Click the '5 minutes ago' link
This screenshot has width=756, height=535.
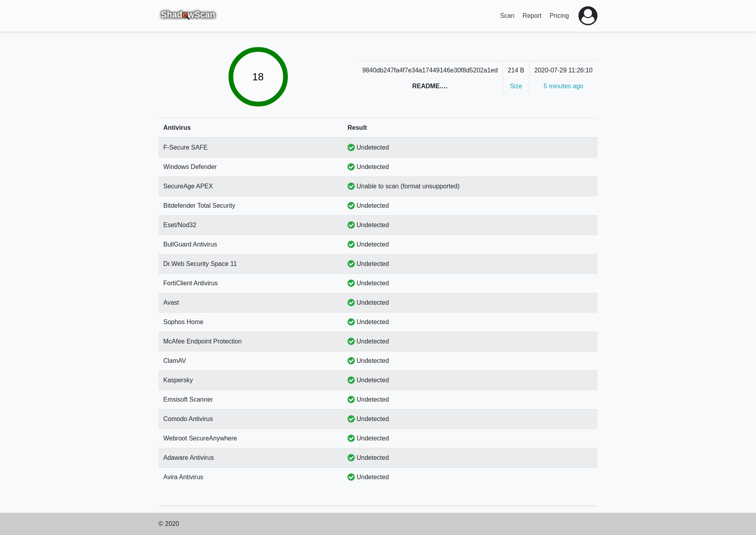coord(563,86)
